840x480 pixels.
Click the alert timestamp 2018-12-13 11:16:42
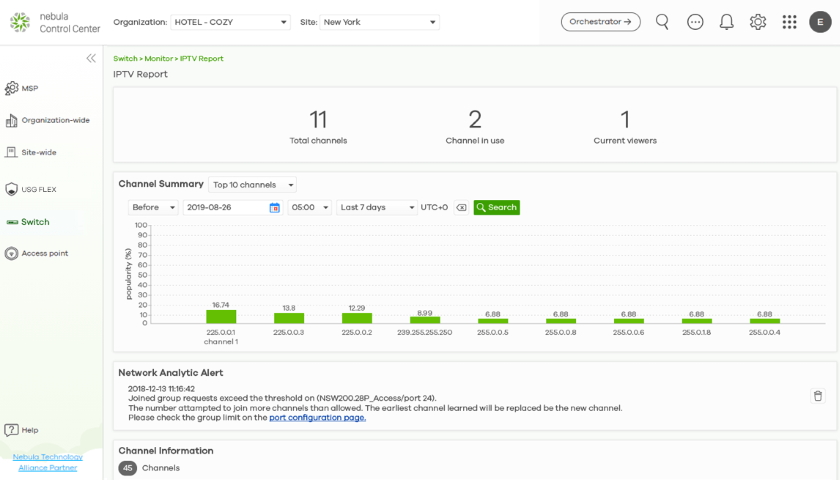tap(161, 388)
